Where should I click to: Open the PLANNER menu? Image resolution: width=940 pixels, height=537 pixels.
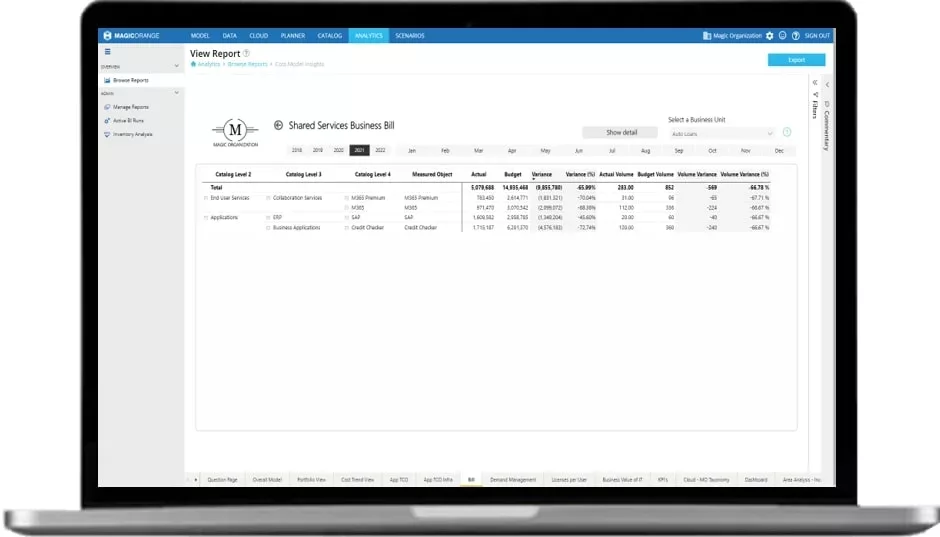(293, 36)
